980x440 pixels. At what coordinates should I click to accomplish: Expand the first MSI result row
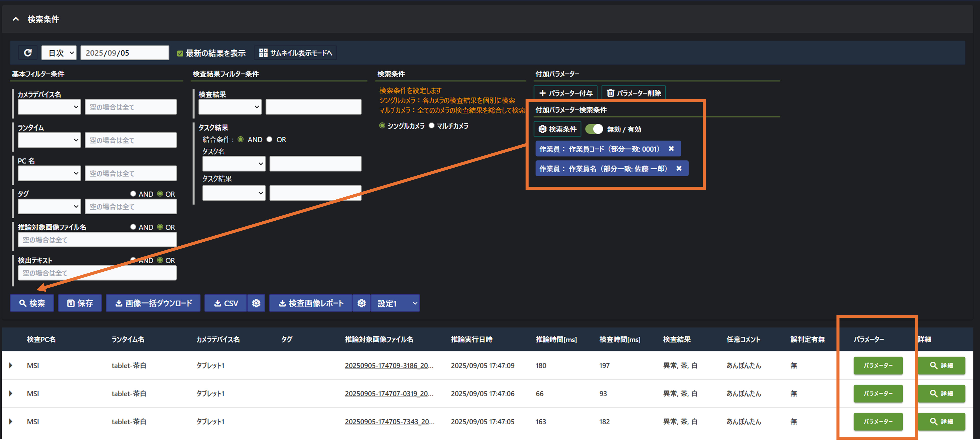point(11,365)
